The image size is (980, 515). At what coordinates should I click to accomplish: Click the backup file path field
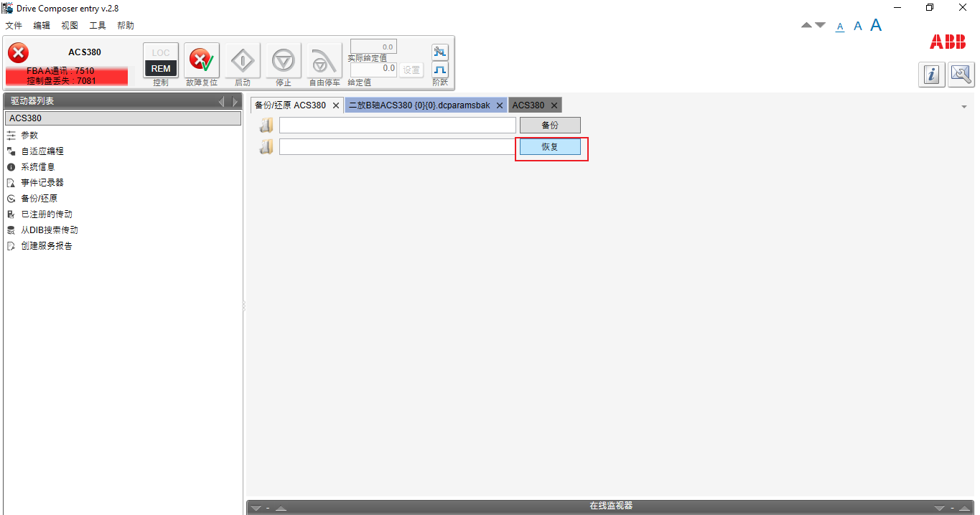[398, 126]
